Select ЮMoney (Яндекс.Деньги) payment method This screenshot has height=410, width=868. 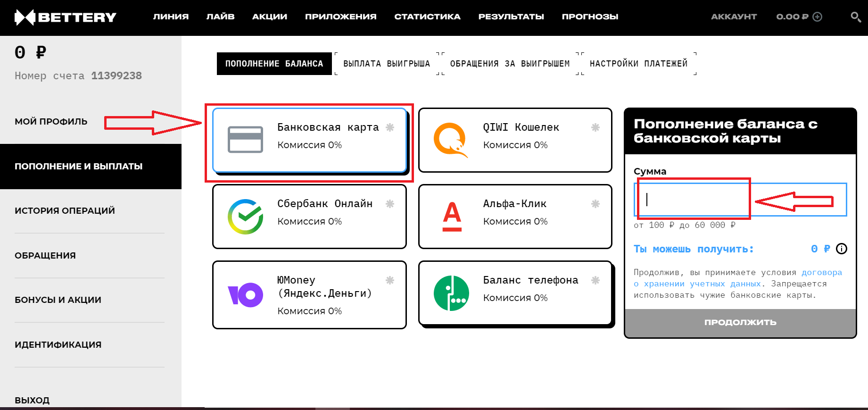[309, 295]
